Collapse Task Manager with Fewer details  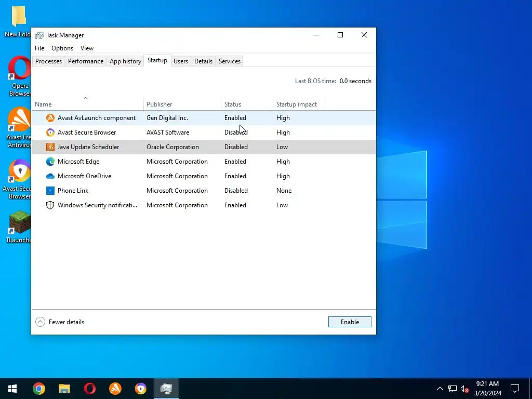60,322
